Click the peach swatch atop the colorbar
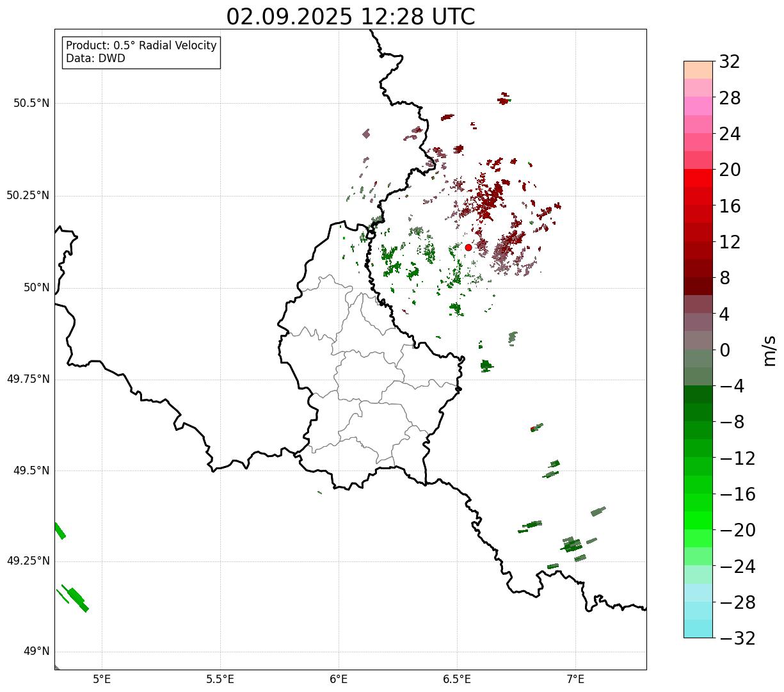The image size is (784, 692). [698, 70]
